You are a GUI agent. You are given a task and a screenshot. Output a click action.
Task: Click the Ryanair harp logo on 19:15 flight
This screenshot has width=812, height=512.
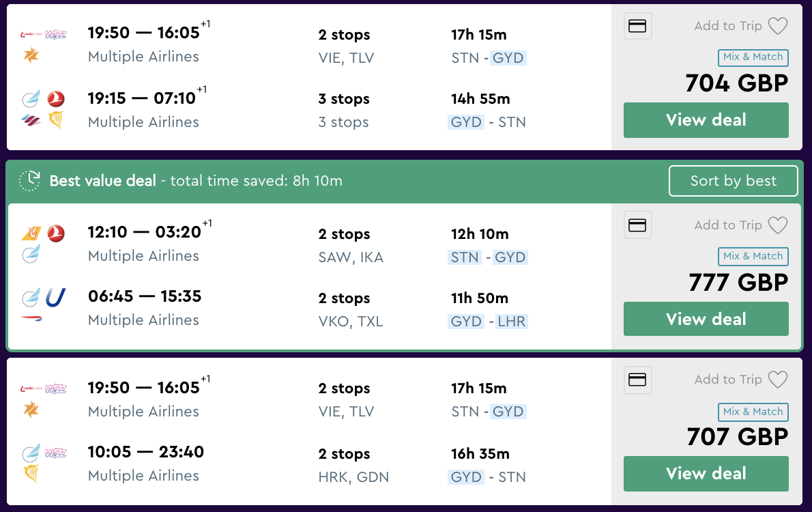[x=56, y=121]
